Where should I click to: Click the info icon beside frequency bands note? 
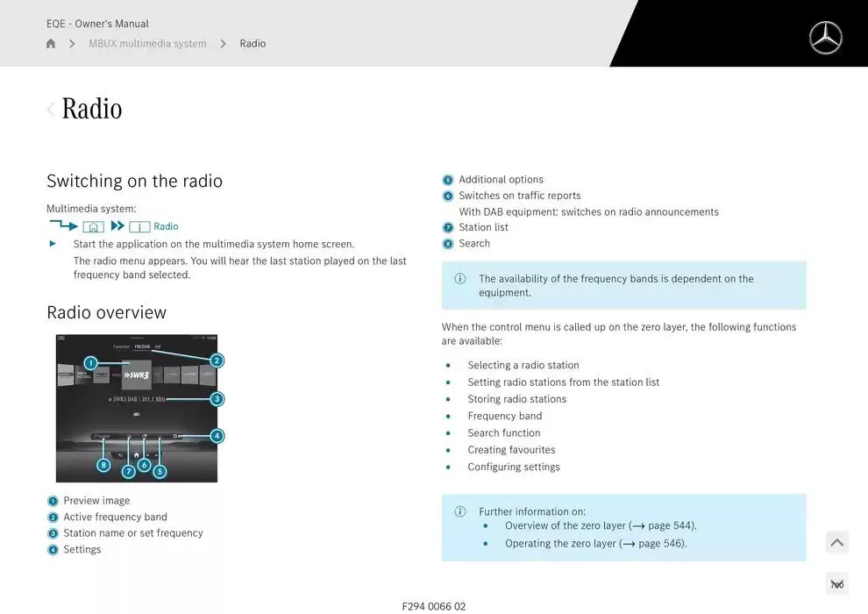459,279
